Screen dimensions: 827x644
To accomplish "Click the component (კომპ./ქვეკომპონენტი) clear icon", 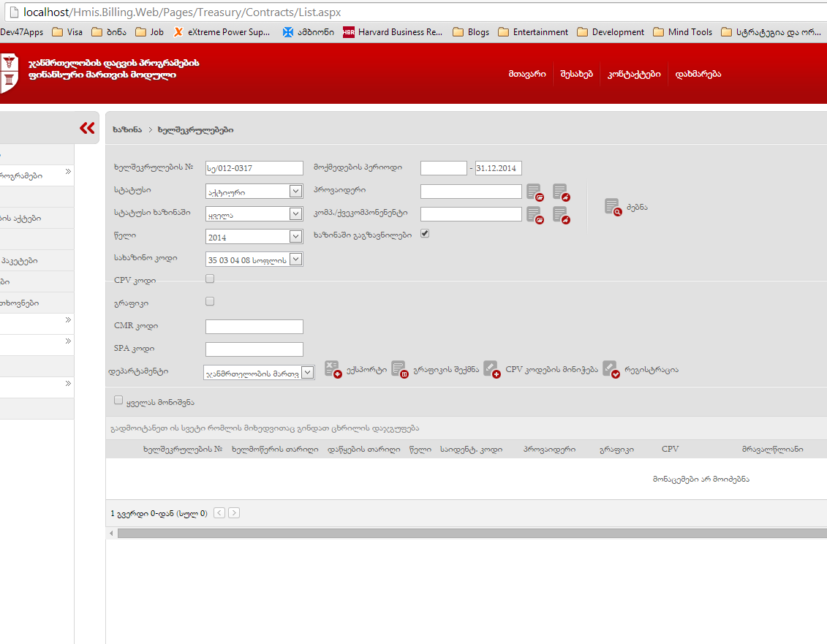I will point(561,215).
